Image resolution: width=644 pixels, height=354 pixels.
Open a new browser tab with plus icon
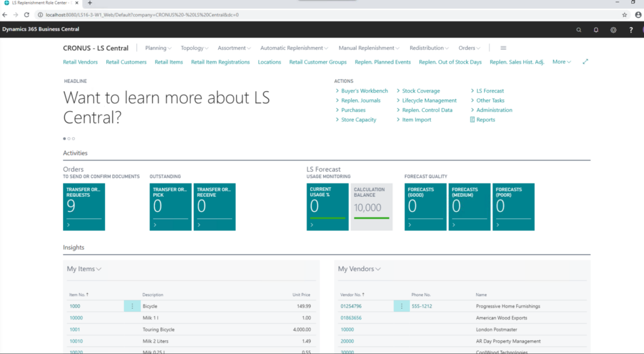(x=90, y=3)
